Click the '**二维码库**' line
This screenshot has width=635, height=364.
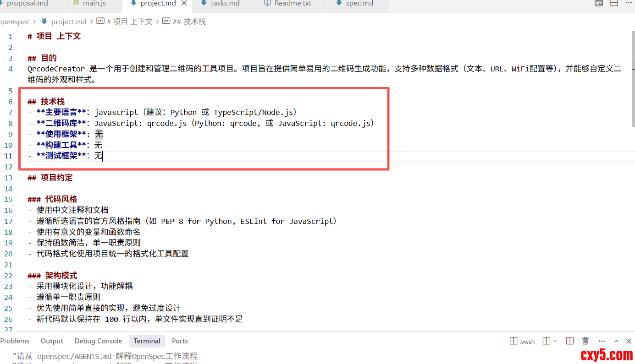click(x=201, y=124)
